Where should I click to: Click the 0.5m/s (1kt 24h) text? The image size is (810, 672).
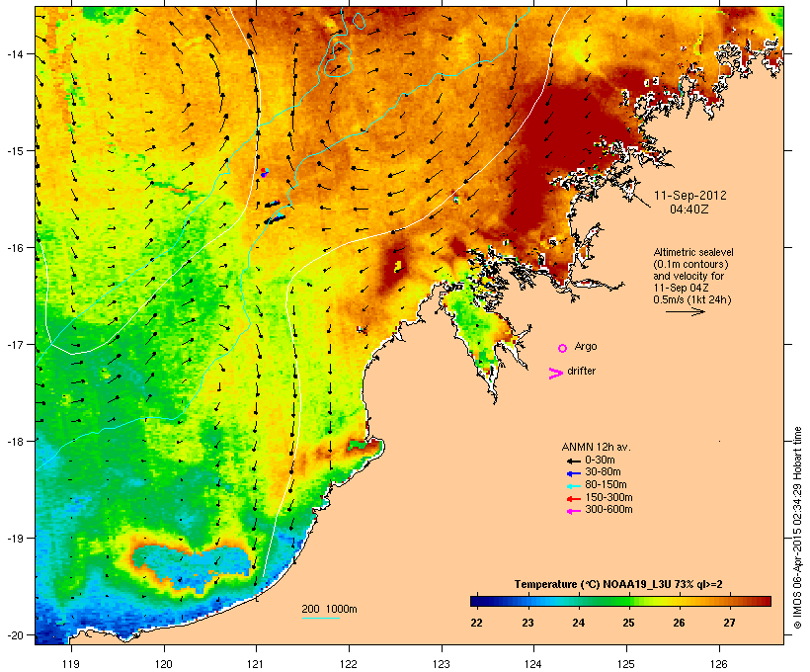(692, 299)
